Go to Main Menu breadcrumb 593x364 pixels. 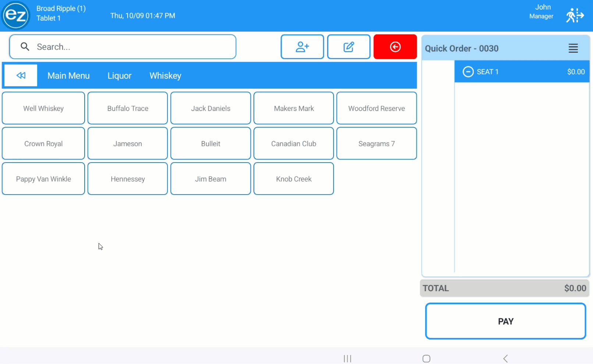pos(68,76)
